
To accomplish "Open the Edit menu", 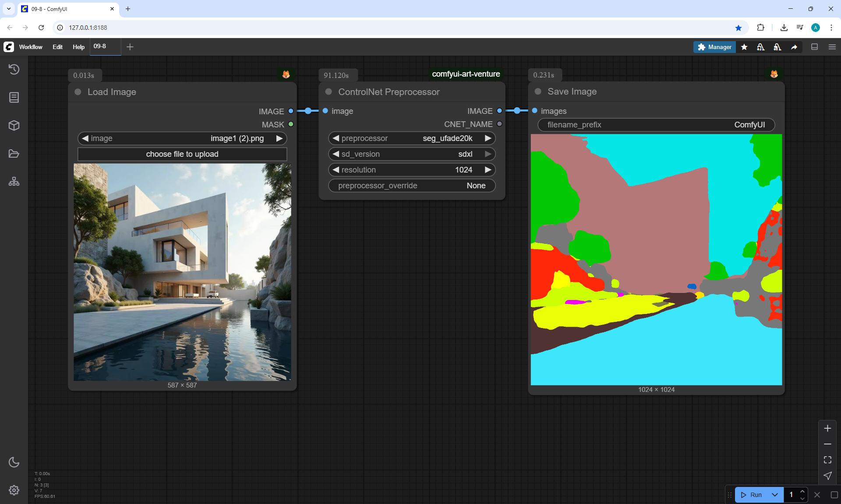I will [57, 47].
